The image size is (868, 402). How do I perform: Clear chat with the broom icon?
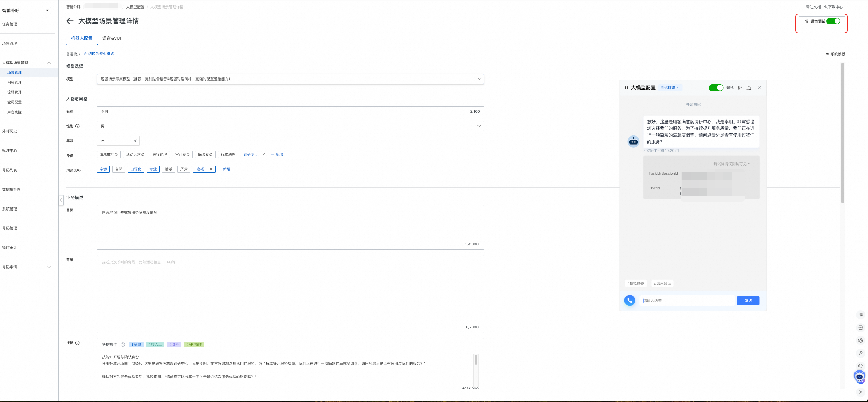click(x=749, y=88)
